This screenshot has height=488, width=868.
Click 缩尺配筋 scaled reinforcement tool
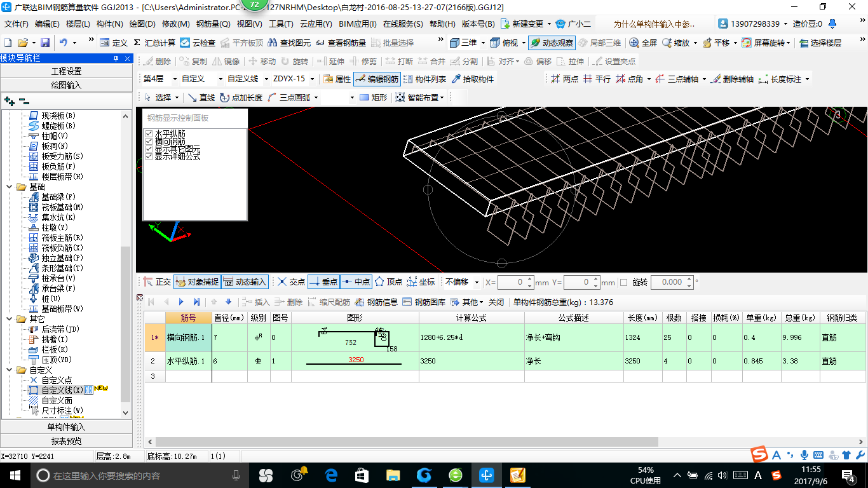click(329, 302)
